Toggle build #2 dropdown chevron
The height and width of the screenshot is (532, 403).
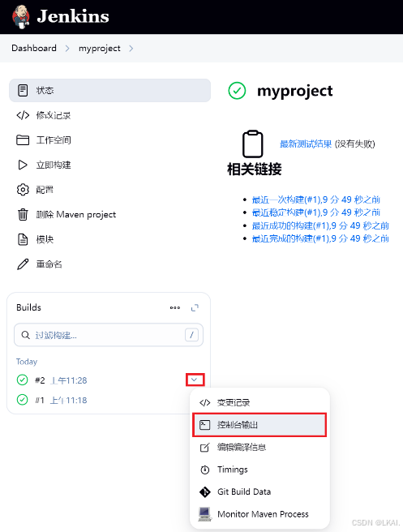pos(195,380)
